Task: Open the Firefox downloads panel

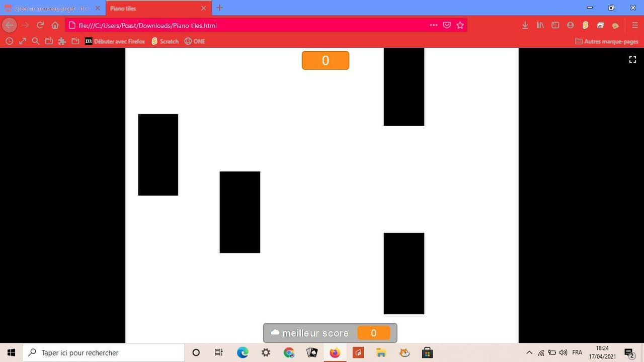Action: [525, 25]
